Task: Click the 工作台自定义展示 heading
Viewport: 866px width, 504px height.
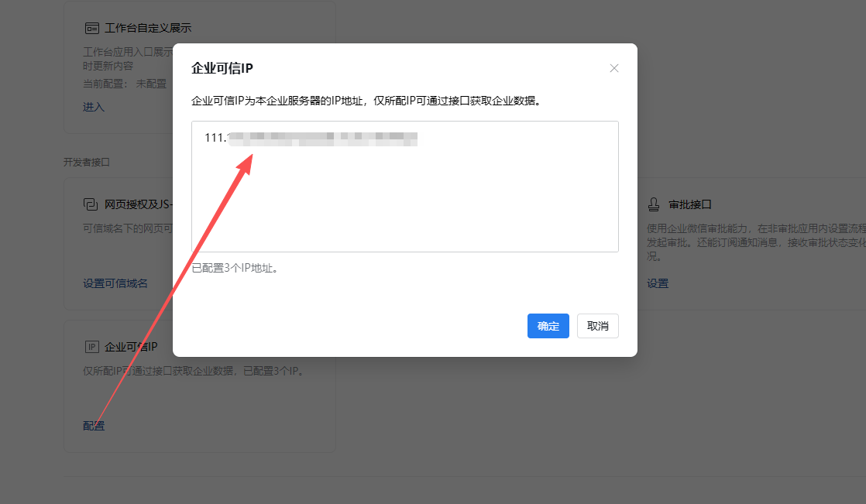Action: (148, 28)
